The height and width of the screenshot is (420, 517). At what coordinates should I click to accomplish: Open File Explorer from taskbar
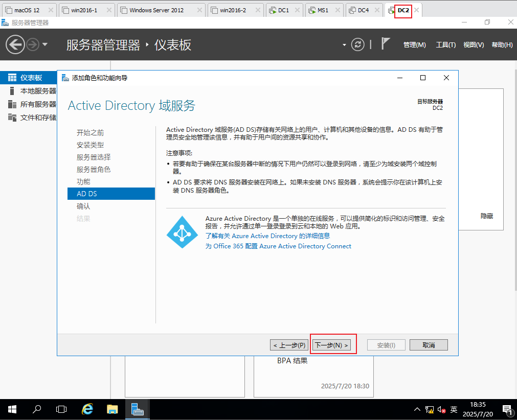click(x=113, y=409)
